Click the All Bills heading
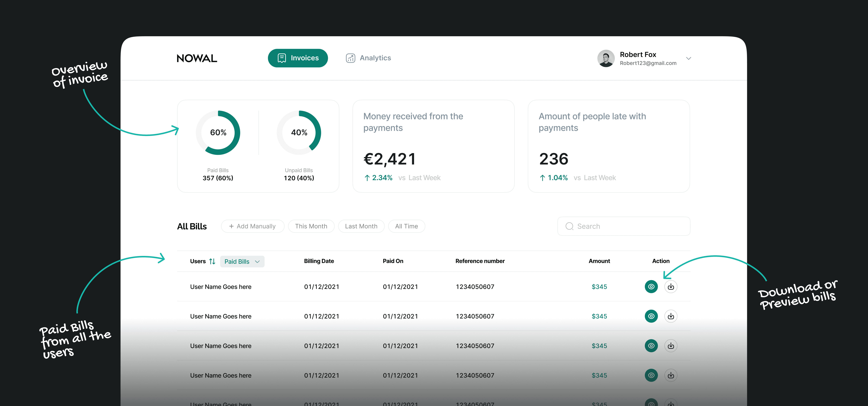The height and width of the screenshot is (406, 868). (192, 227)
